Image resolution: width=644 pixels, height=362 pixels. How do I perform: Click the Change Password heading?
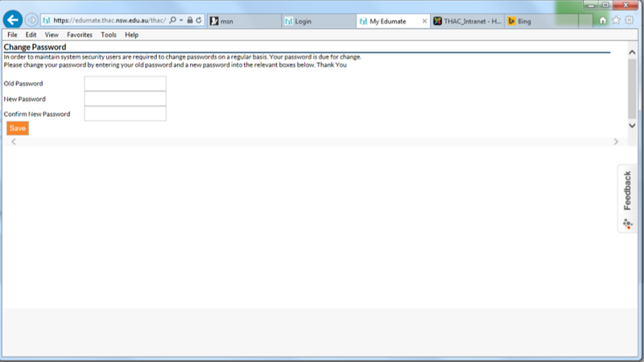click(35, 47)
